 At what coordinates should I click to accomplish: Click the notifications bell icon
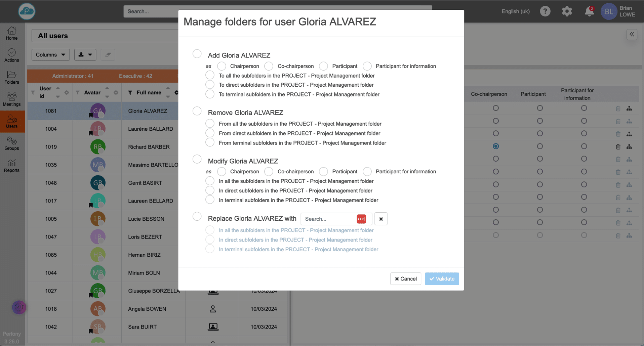589,11
